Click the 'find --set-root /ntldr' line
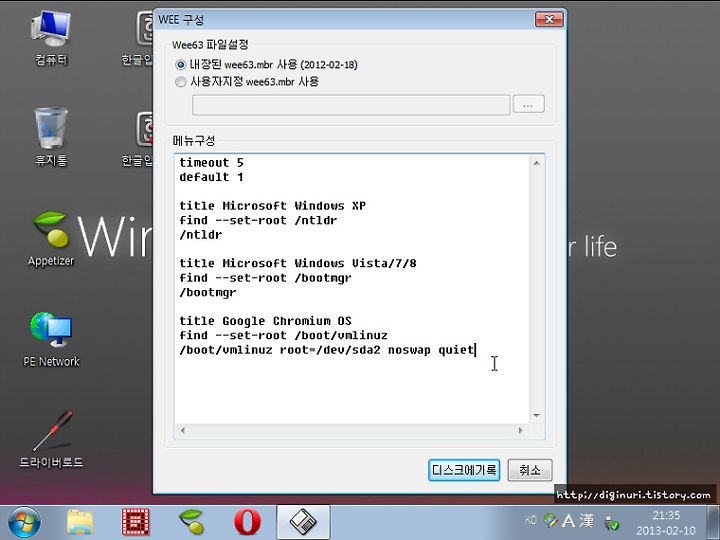This screenshot has width=720, height=540. 258,220
